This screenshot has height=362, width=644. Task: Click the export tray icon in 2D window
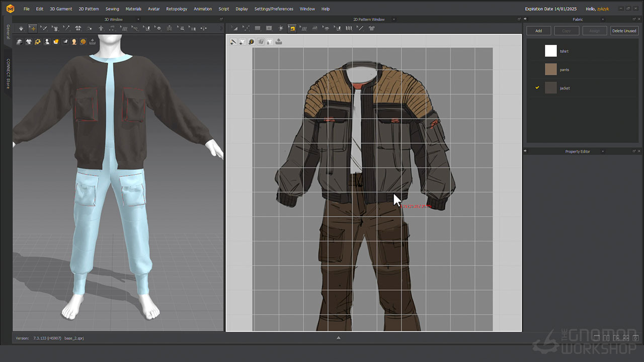coord(279,42)
